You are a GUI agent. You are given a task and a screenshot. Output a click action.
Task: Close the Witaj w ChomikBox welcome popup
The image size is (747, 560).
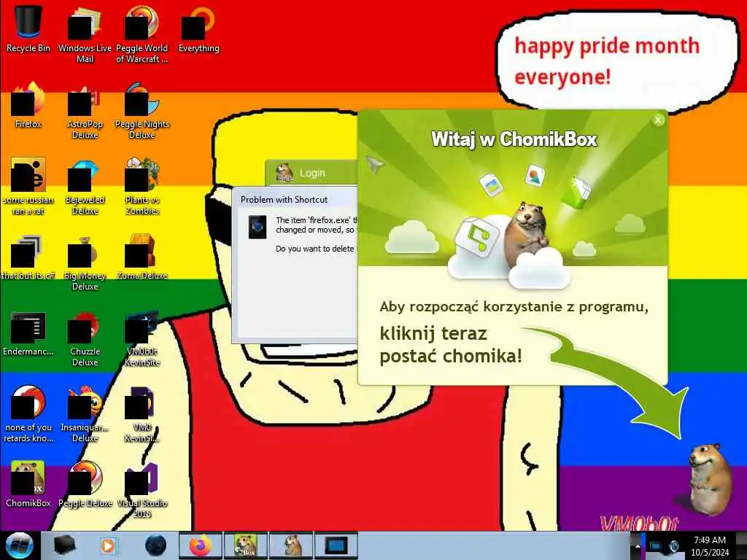point(658,120)
